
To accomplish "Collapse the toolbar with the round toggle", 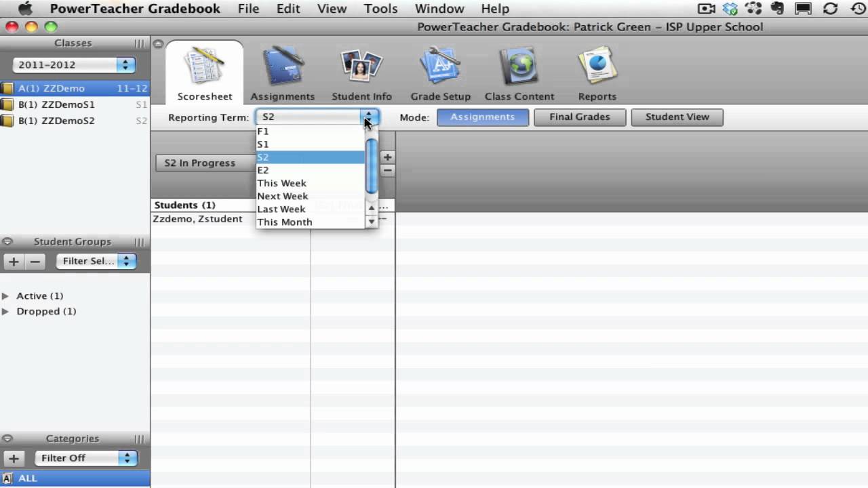I will [158, 44].
